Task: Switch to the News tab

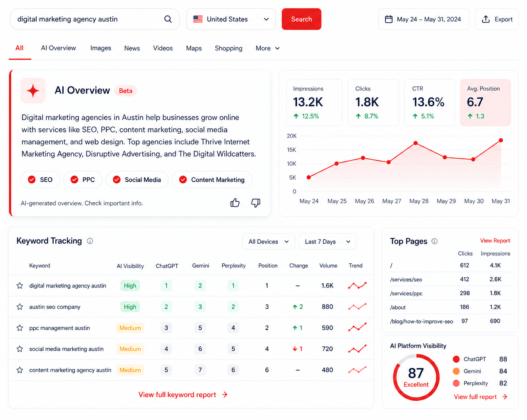Action: [132, 48]
